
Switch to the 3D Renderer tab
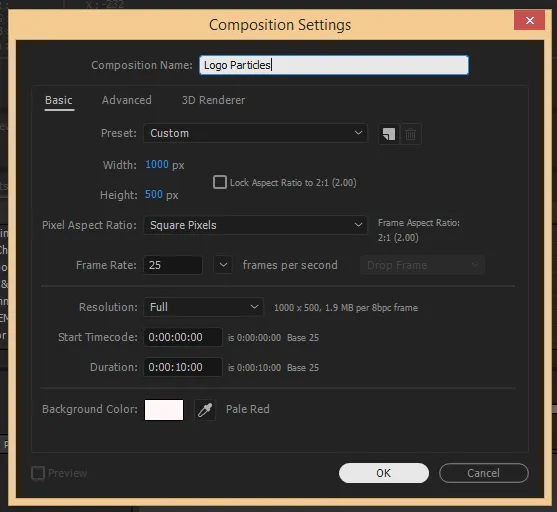[213, 100]
